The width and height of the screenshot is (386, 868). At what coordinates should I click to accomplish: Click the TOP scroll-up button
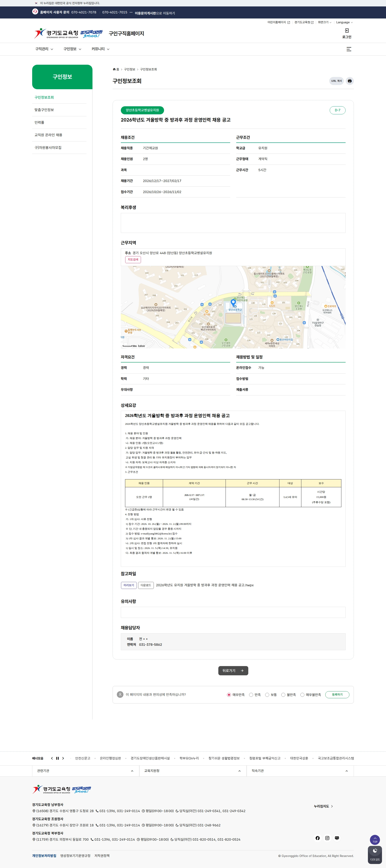[x=375, y=840]
